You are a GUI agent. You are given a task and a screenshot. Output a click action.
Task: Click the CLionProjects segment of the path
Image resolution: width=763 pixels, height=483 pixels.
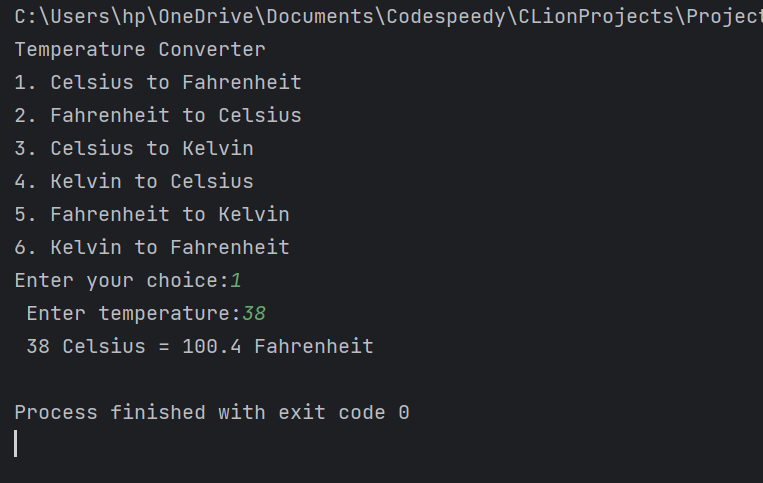tap(596, 17)
